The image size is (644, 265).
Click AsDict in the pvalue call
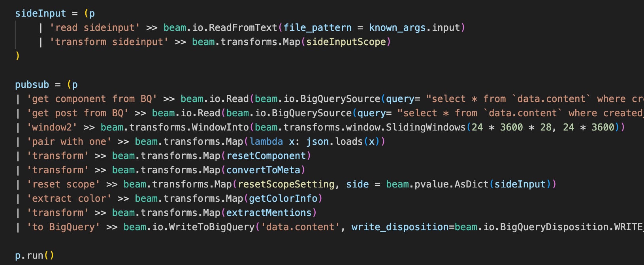[x=471, y=184]
